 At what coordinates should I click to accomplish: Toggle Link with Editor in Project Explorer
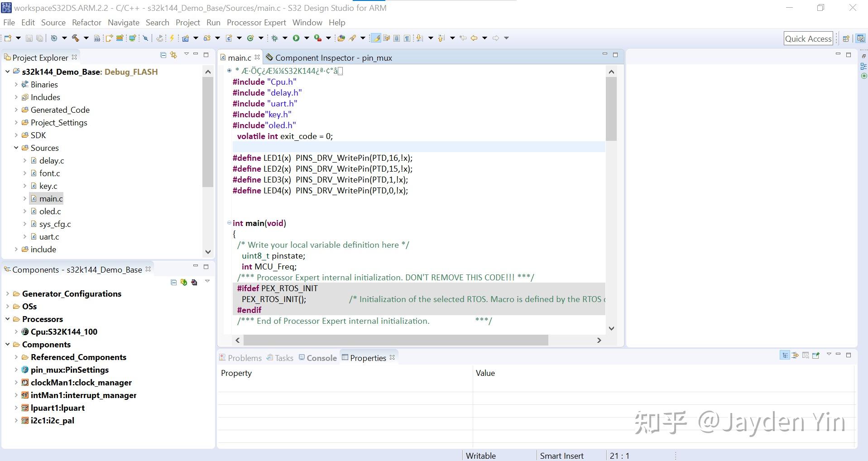click(x=173, y=55)
